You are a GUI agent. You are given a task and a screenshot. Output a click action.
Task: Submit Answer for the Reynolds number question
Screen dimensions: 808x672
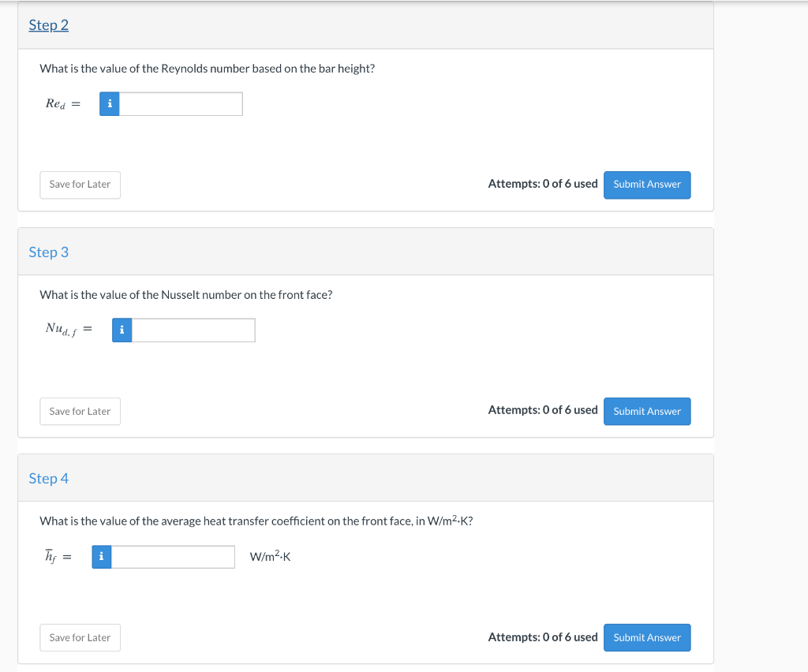click(x=647, y=185)
